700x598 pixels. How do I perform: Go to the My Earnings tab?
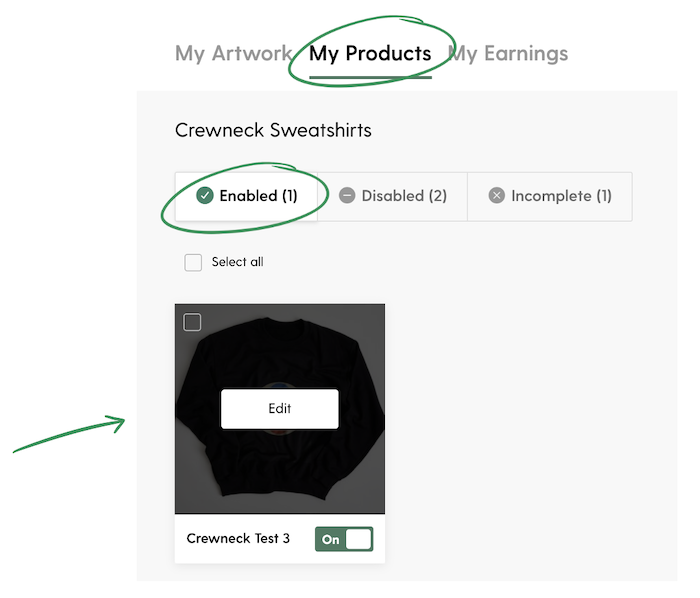pos(508,54)
